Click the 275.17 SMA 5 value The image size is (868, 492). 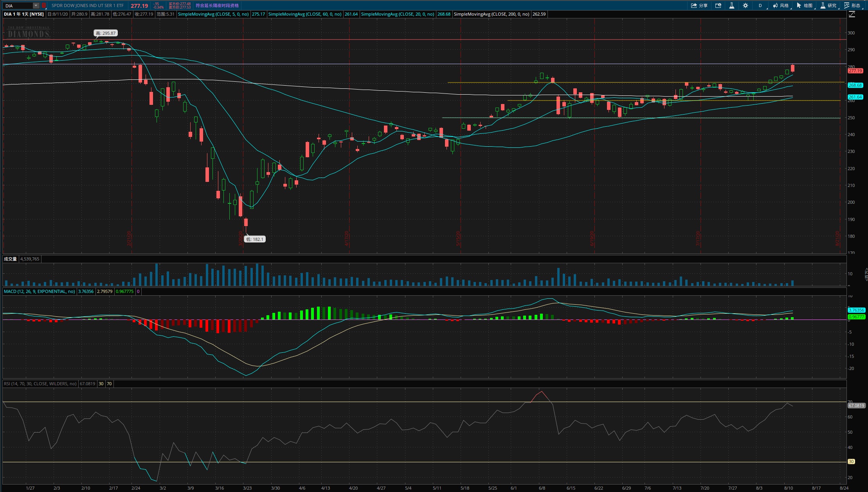[258, 14]
